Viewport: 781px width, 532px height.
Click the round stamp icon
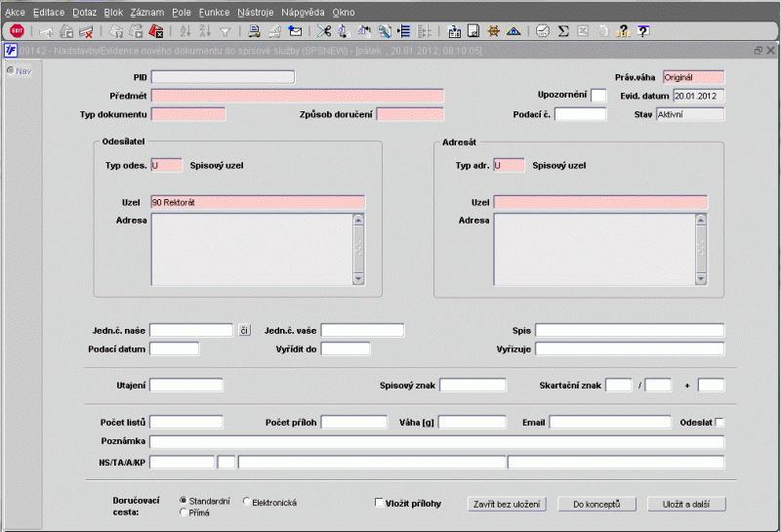tap(543, 31)
